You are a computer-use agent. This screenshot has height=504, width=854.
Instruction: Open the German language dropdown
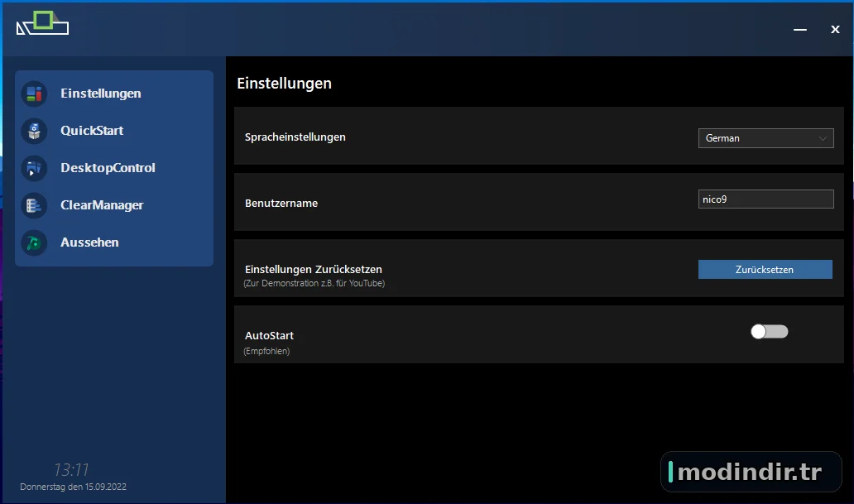pyautogui.click(x=765, y=138)
